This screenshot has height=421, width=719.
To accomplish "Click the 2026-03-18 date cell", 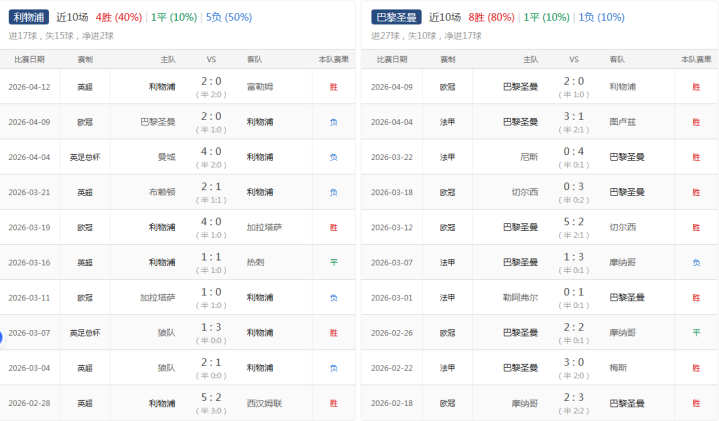I will click(x=392, y=192).
